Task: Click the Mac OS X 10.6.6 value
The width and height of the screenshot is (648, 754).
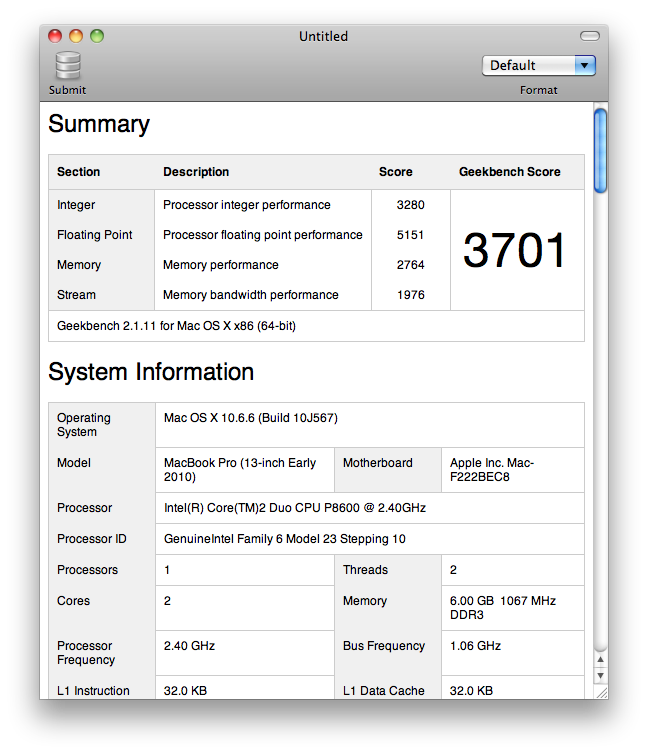Action: (x=250, y=418)
